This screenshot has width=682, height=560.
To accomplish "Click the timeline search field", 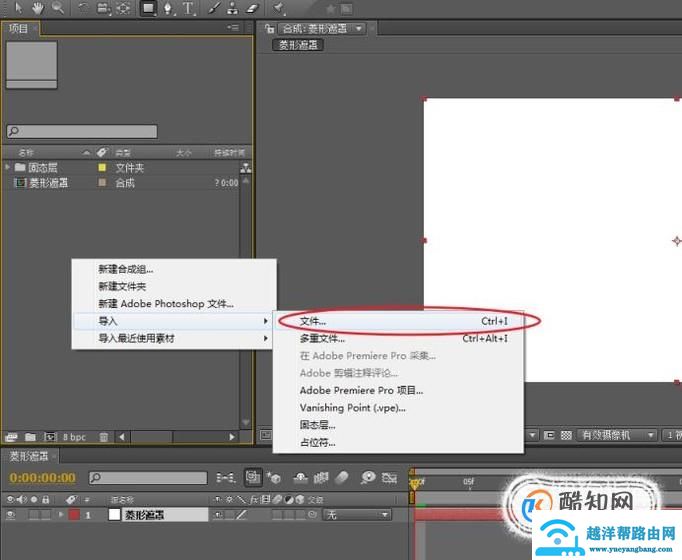I will click(148, 478).
